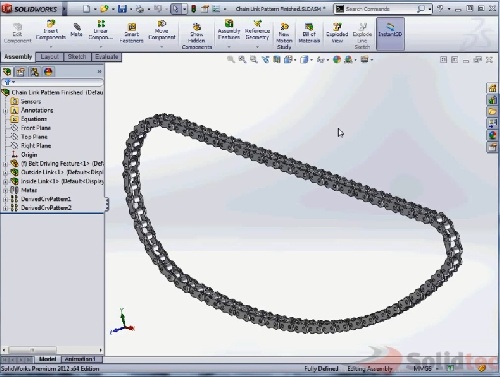Click the Save icon in toolbar
Screen dimensions: 500x377
tap(122, 9)
